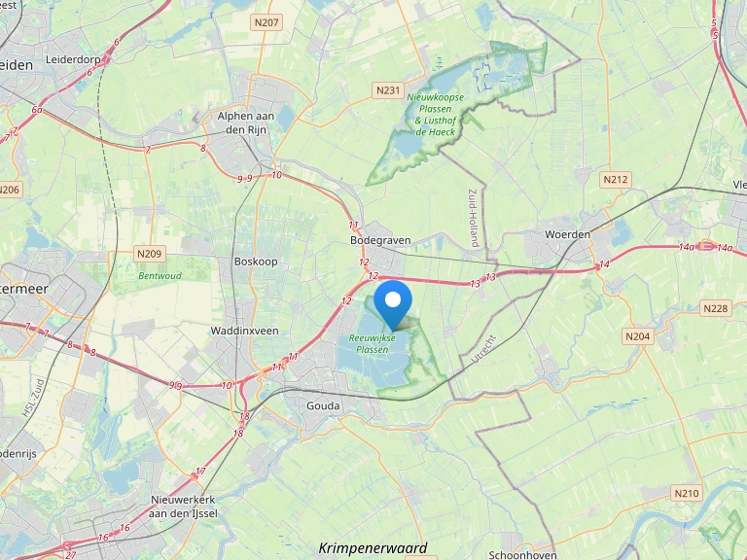Select the N231 road shield
Viewport: 747px width, 560px height.
[x=388, y=90]
